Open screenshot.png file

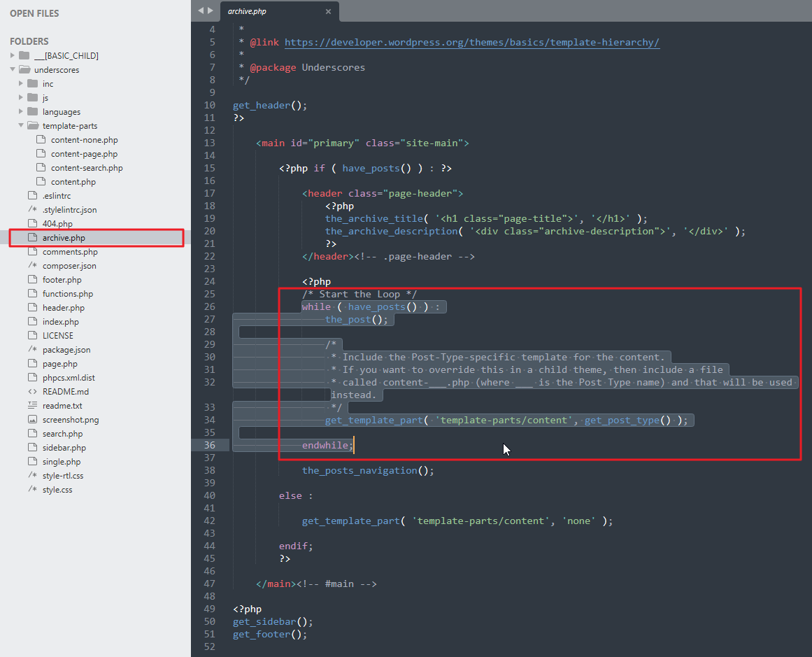tap(71, 420)
